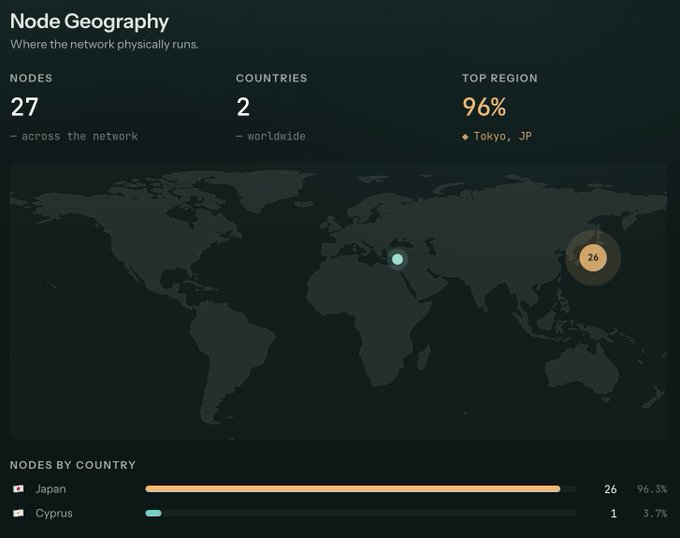The height and width of the screenshot is (538, 680).
Task: Click the subtitle 'Where the network physically runs.'
Action: click(105, 44)
